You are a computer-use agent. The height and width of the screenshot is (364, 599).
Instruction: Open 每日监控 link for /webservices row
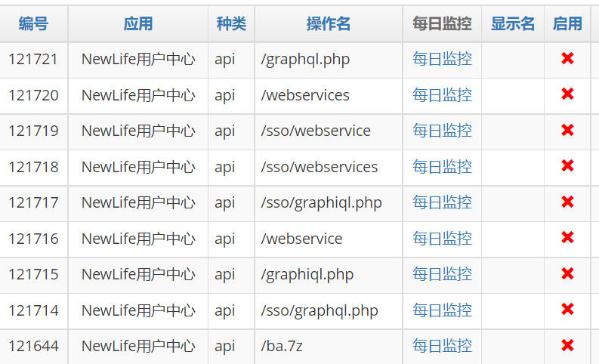pyautogui.click(x=442, y=95)
